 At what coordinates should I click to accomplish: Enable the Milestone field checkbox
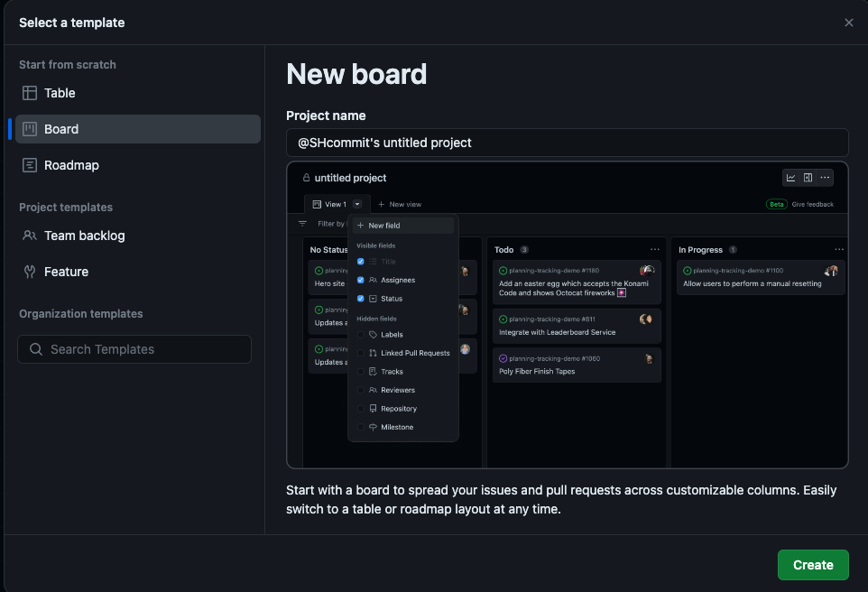[x=360, y=427]
